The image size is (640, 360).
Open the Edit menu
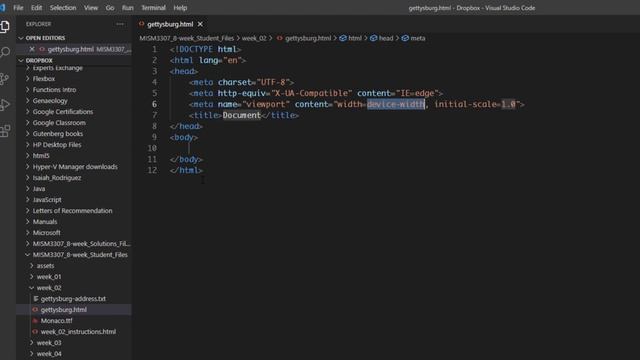pos(36,8)
